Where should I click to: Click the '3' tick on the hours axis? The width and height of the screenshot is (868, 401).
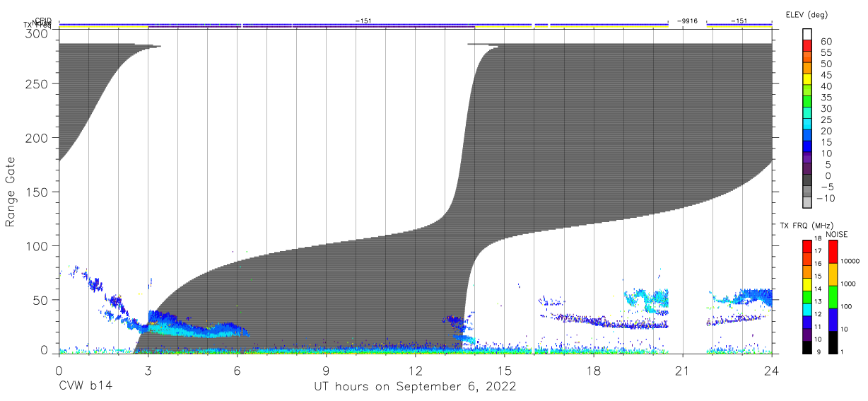coord(148,370)
